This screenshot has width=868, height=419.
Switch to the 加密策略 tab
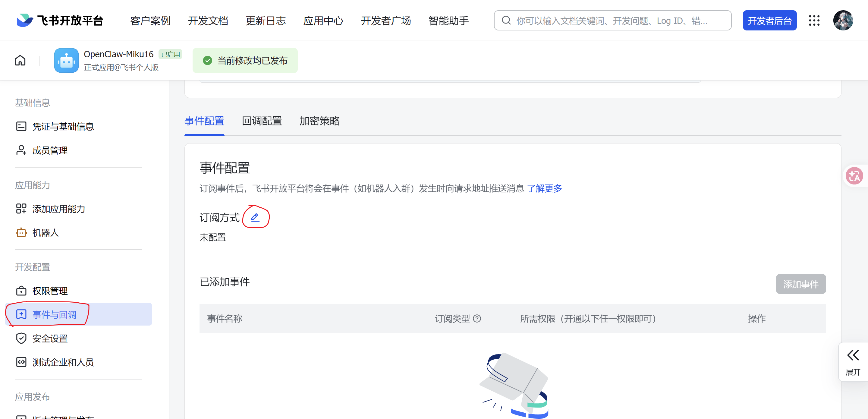[x=319, y=121]
